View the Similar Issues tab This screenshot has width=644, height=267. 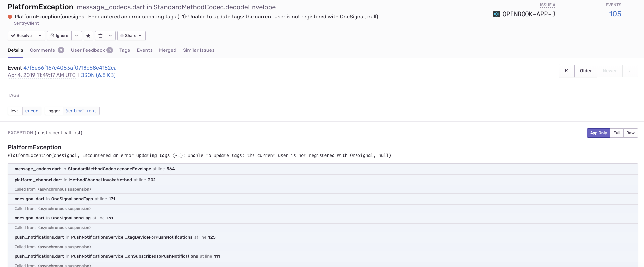pyautogui.click(x=199, y=50)
